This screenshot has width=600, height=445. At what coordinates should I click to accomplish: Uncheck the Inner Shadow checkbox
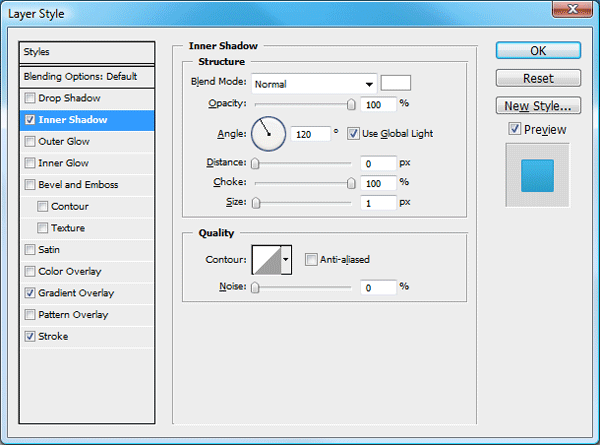tap(30, 120)
